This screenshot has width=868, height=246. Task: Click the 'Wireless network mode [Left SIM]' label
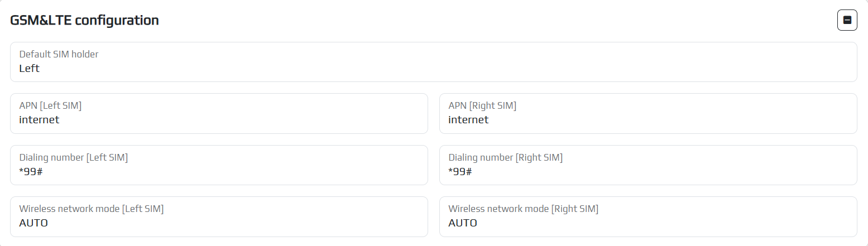pos(92,209)
